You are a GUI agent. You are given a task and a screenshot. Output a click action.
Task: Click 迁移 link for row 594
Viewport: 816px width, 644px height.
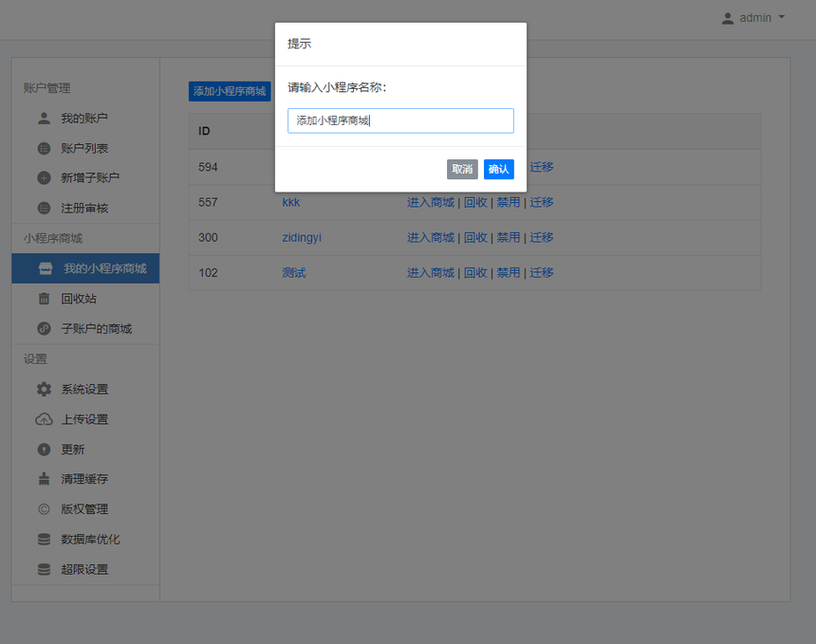coord(542,167)
